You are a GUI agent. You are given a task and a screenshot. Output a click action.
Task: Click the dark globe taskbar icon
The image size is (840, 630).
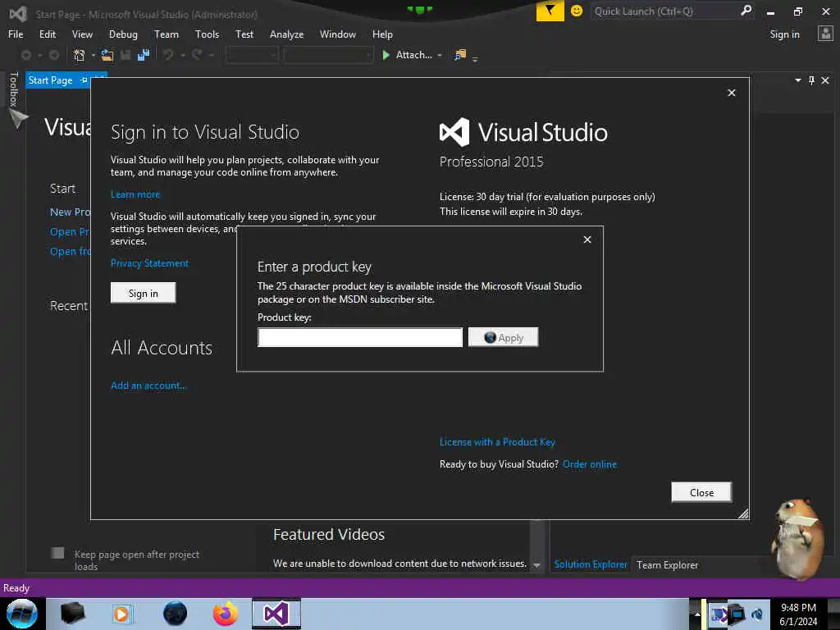(176, 614)
